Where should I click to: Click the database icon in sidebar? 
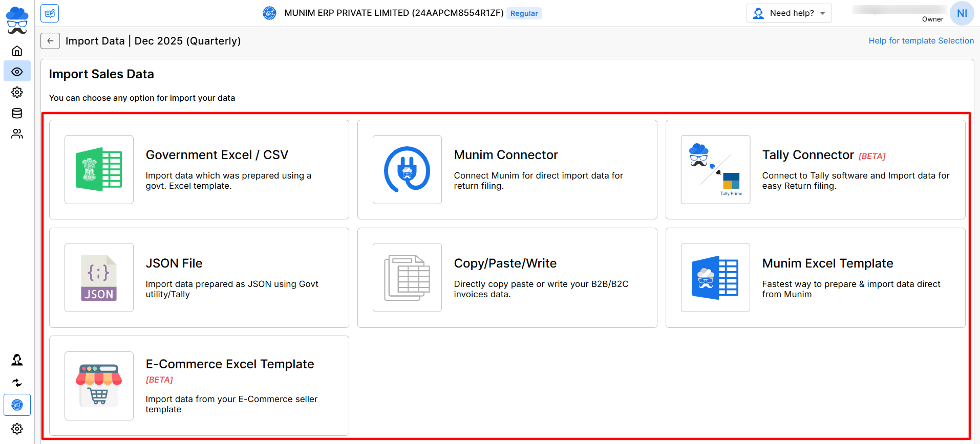pyautogui.click(x=17, y=113)
